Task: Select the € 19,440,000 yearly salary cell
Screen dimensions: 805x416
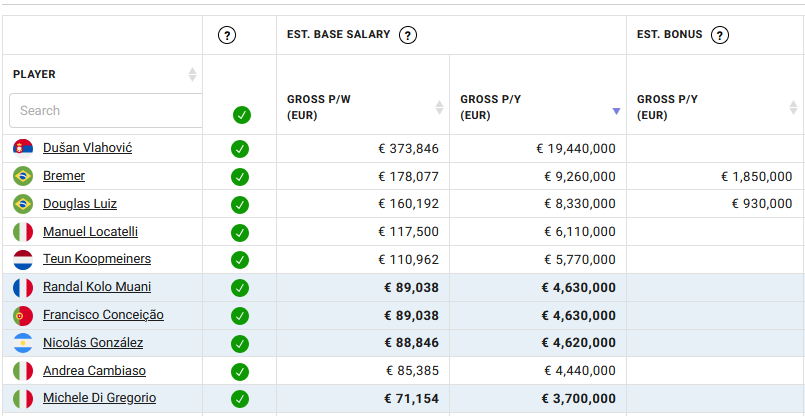Action: [538, 149]
